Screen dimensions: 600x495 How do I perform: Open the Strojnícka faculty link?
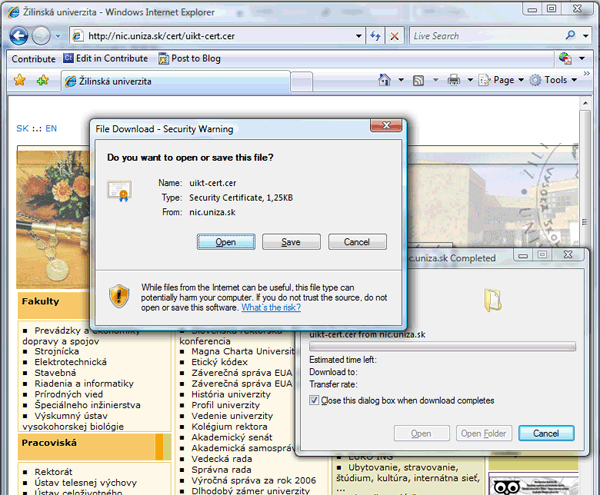pyautogui.click(x=57, y=351)
